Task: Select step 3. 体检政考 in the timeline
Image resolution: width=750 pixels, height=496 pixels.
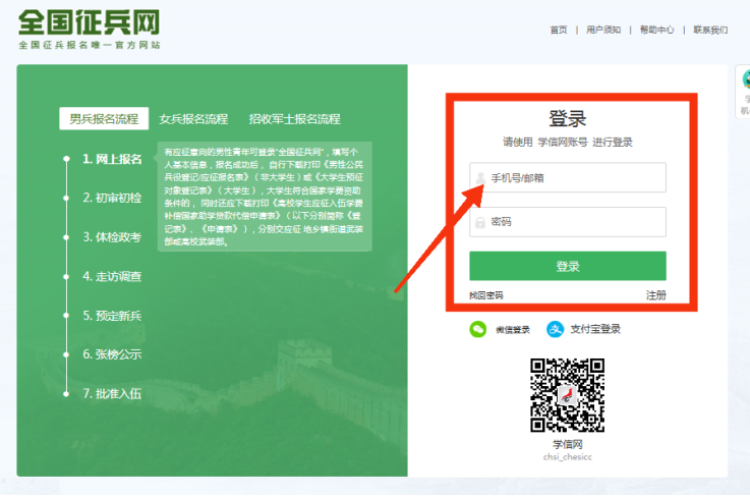Action: tap(111, 237)
